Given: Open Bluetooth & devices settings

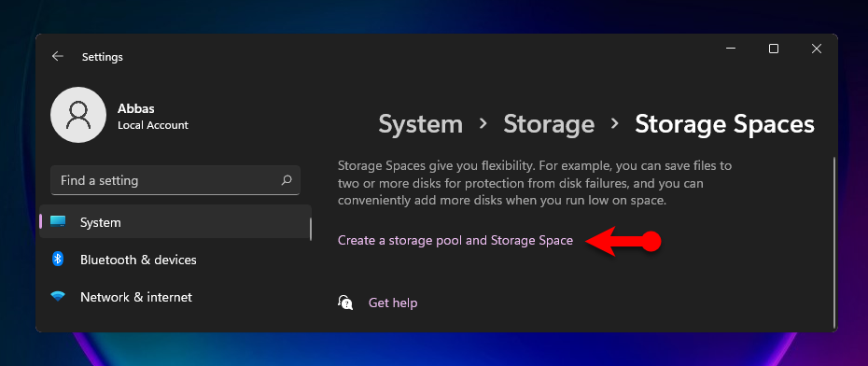Looking at the screenshot, I should point(175,260).
